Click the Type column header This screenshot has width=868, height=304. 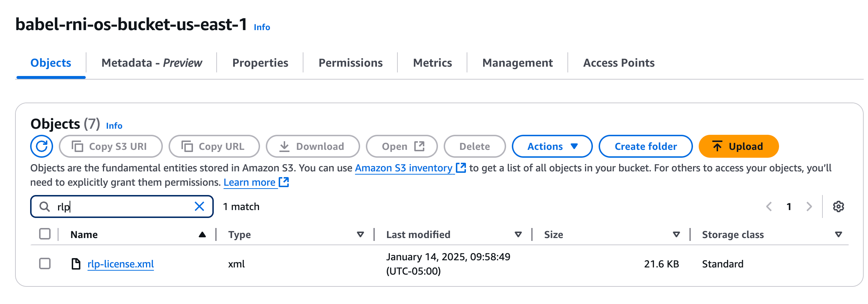240,234
